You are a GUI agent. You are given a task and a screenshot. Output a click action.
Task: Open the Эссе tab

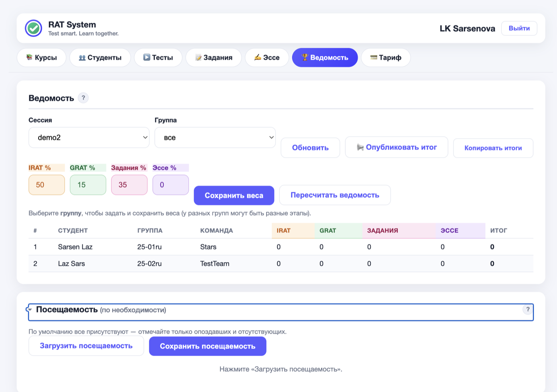(267, 58)
